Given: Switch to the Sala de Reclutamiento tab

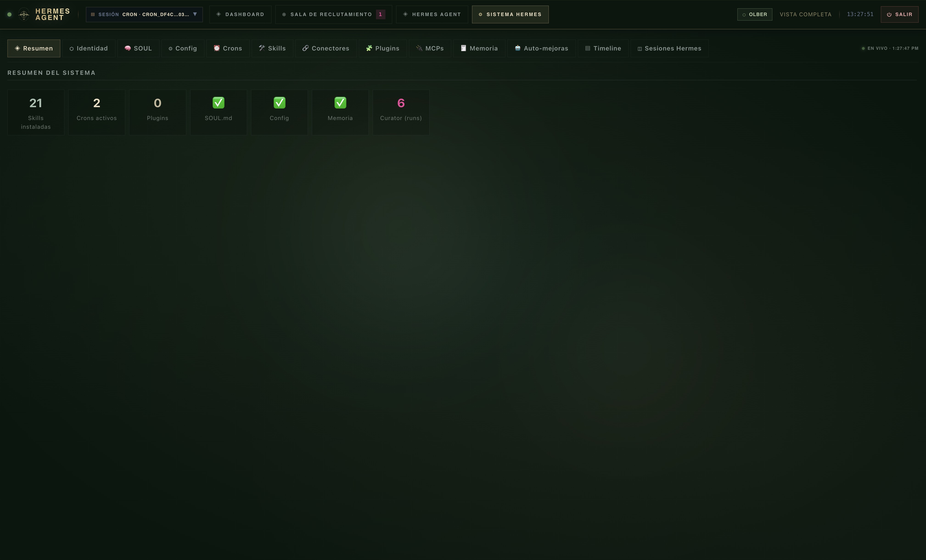Looking at the screenshot, I should (333, 14).
